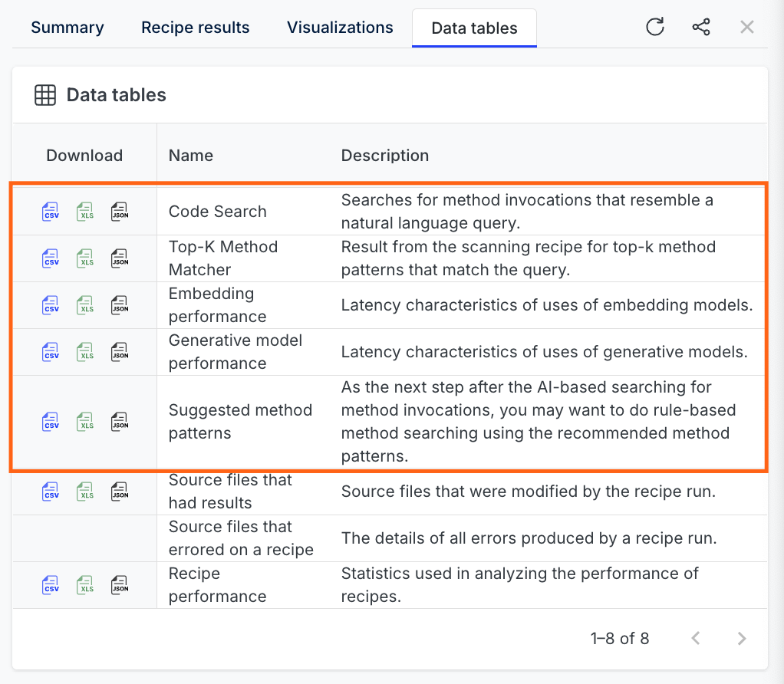
Task: Switch to the Summary tab
Action: coord(68,28)
